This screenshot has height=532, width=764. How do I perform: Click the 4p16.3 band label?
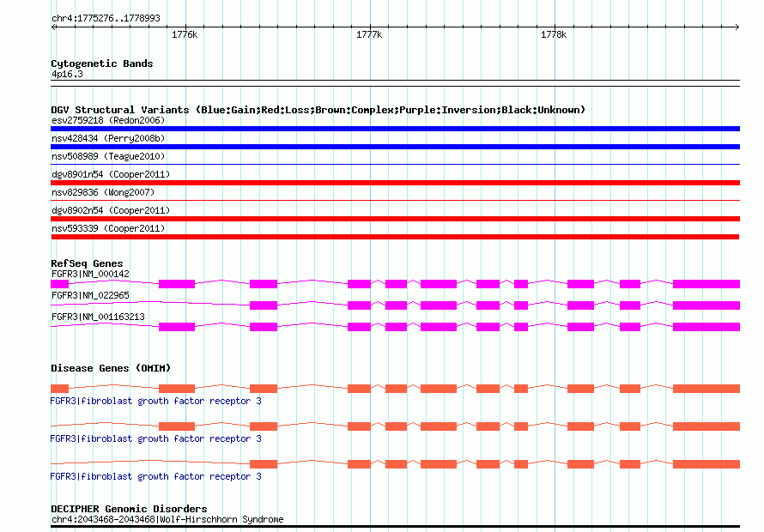click(67, 74)
